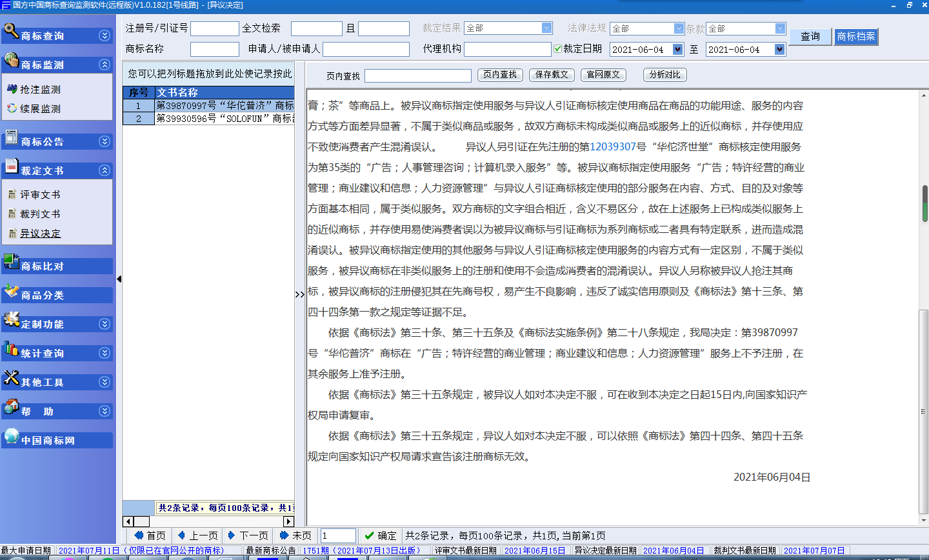Expand the 定制功能 section chevron
929x560 pixels.
point(105,324)
